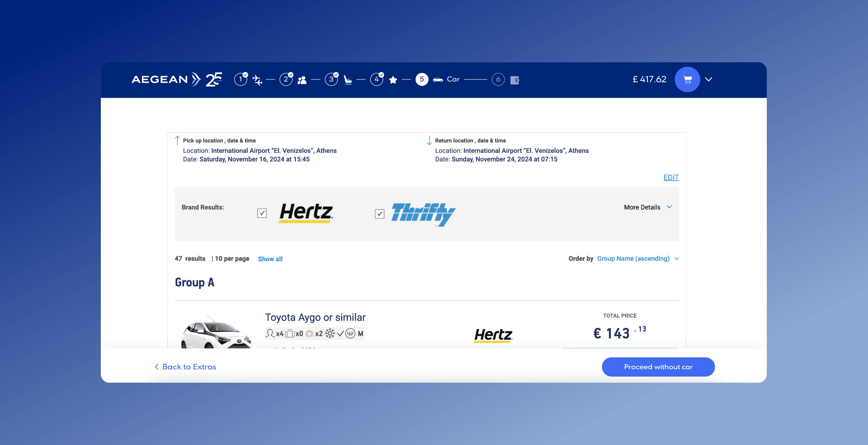
Task: Expand cart summary chevron next to basket
Action: point(708,79)
